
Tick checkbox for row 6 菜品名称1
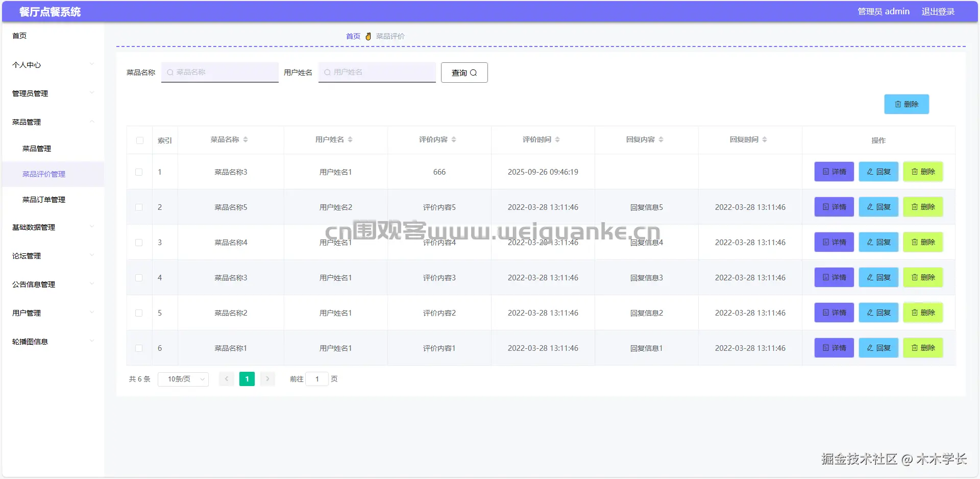139,348
